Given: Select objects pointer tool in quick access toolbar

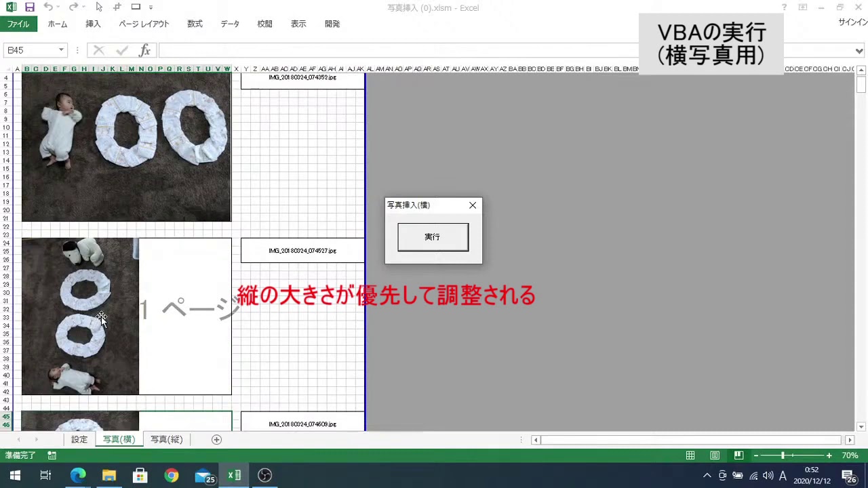Looking at the screenshot, I should 99,7.
